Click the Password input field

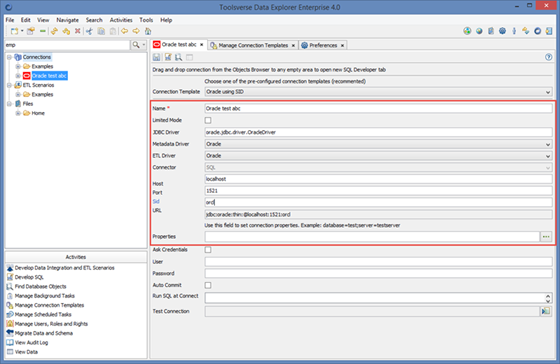(379, 274)
